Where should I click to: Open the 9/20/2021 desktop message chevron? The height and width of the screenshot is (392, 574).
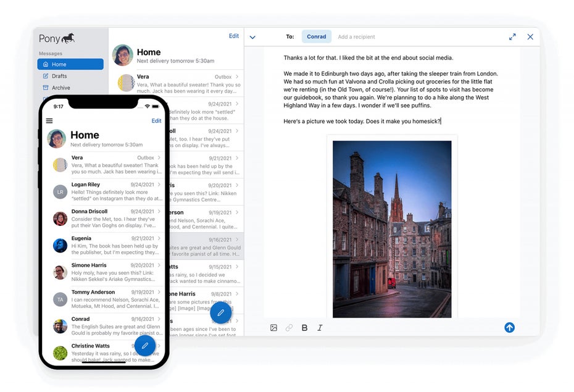237,185
